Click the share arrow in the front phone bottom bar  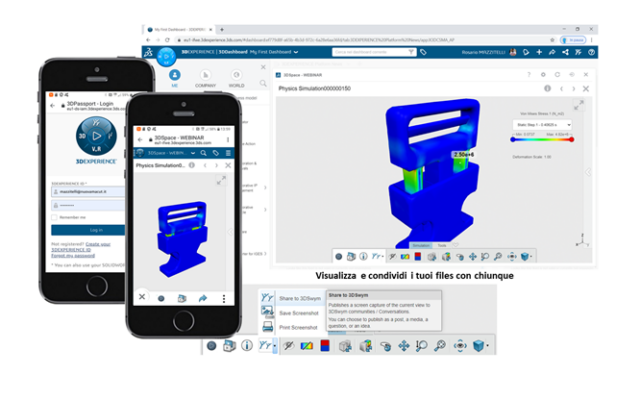pyautogui.click(x=202, y=298)
